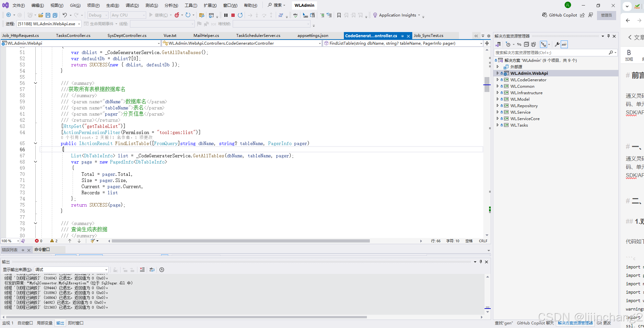Viewport: 644px width, 328px height.
Task: Open the 继续 button options dropdown arrow
Action: [x=171, y=15]
